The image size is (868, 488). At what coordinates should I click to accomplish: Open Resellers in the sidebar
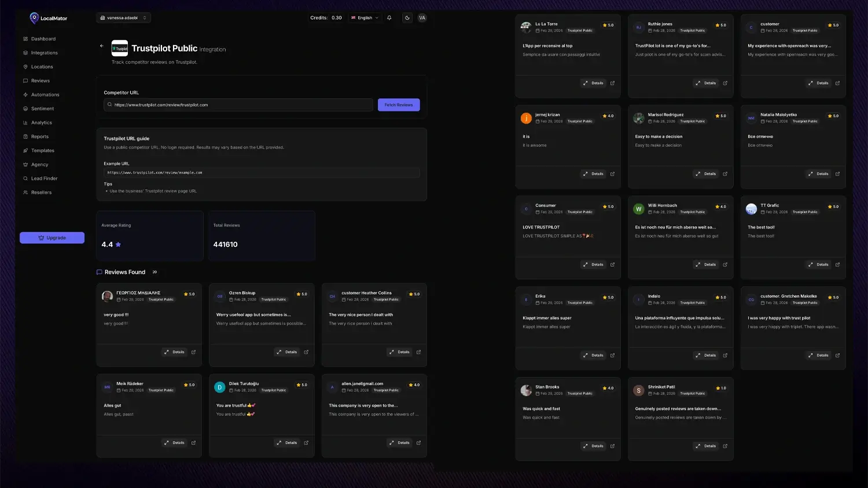[x=38, y=193]
